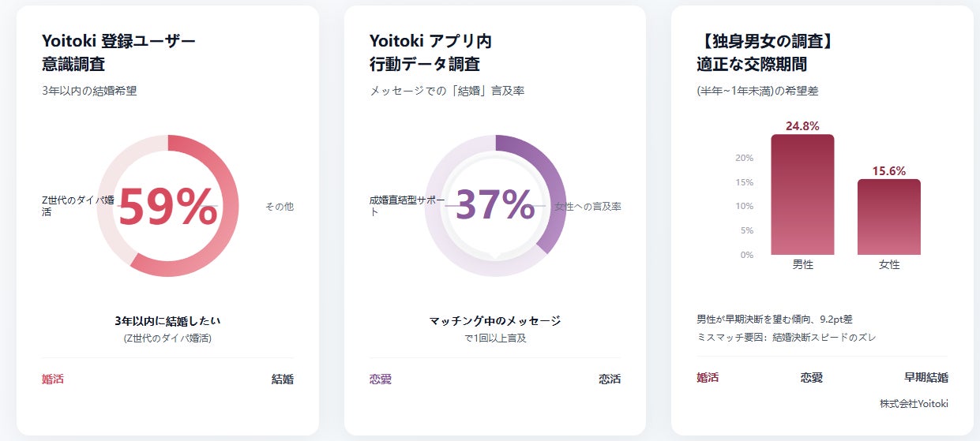Click the 結婚 tag in the first card

pyautogui.click(x=282, y=379)
